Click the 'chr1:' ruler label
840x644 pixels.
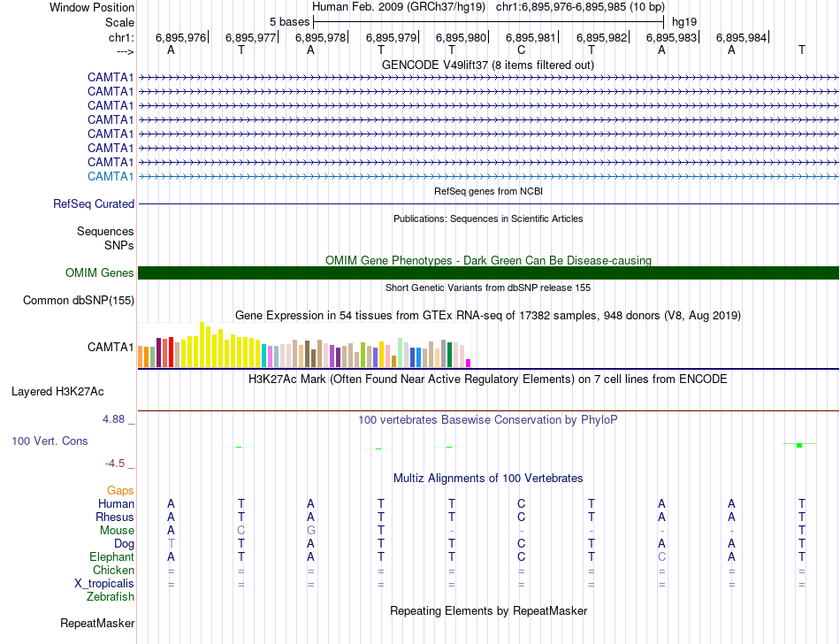coord(121,37)
